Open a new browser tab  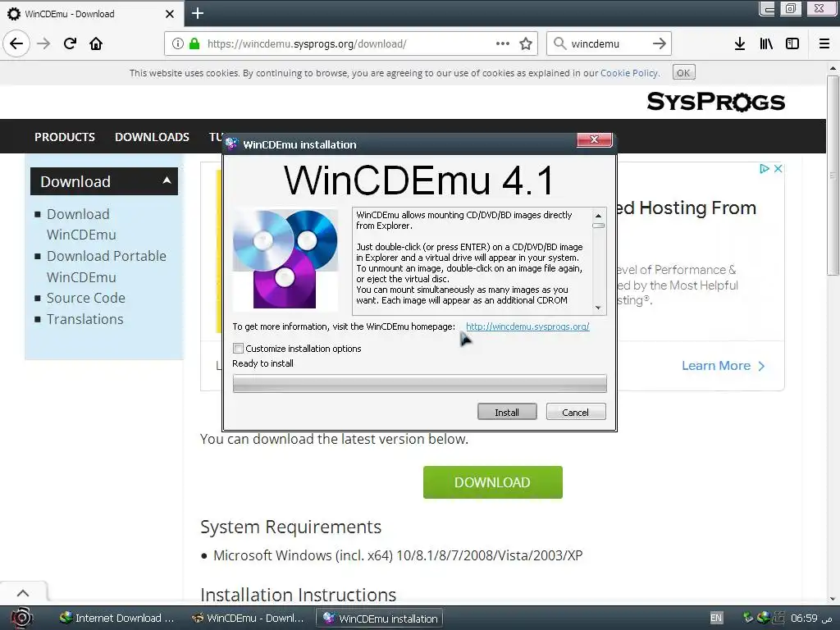(198, 13)
